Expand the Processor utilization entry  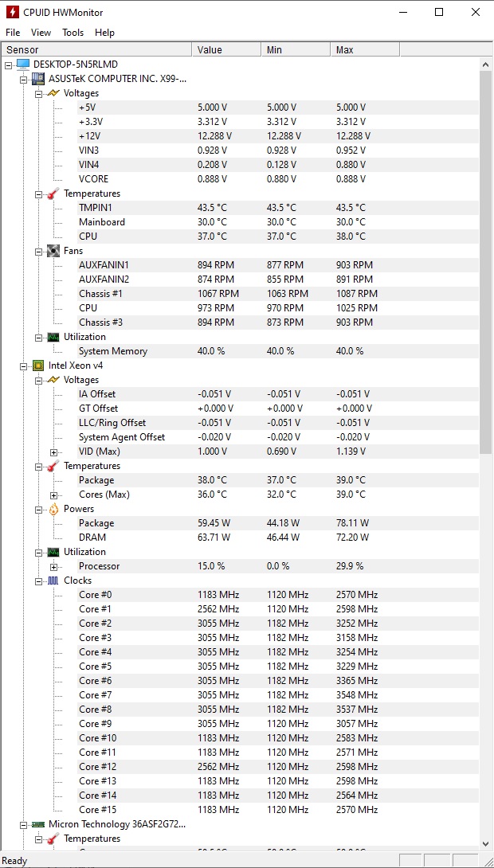[54, 566]
